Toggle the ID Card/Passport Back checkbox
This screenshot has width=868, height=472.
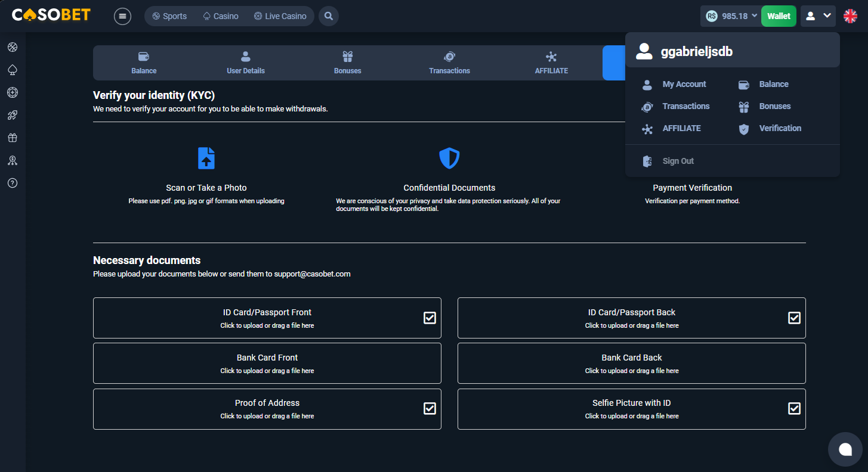click(x=794, y=318)
